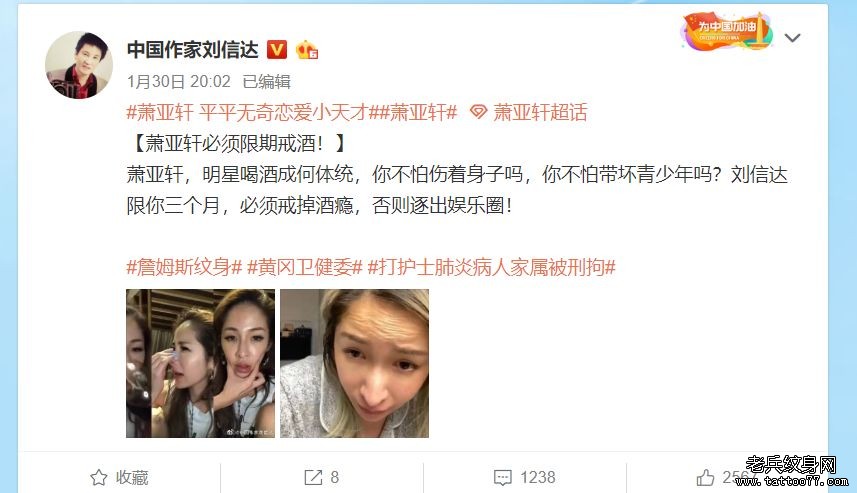Click the verified V badge icon
857x493 pixels.
[x=277, y=50]
